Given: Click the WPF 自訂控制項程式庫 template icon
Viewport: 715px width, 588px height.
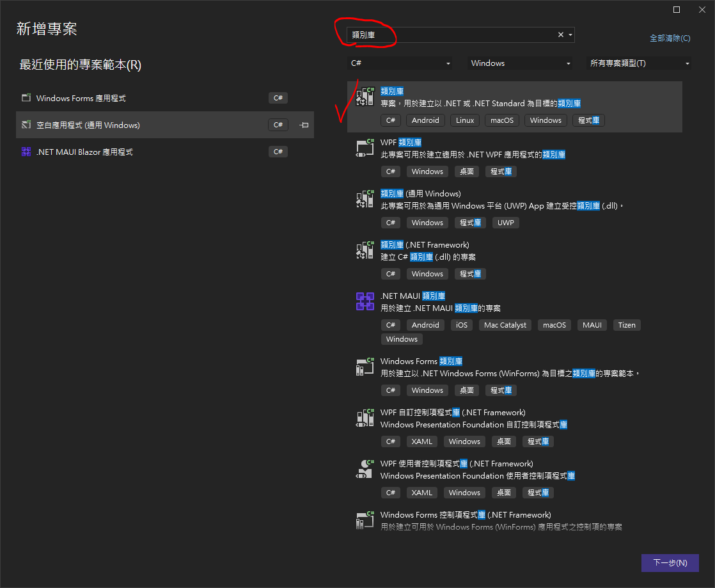Looking at the screenshot, I should click(x=365, y=417).
